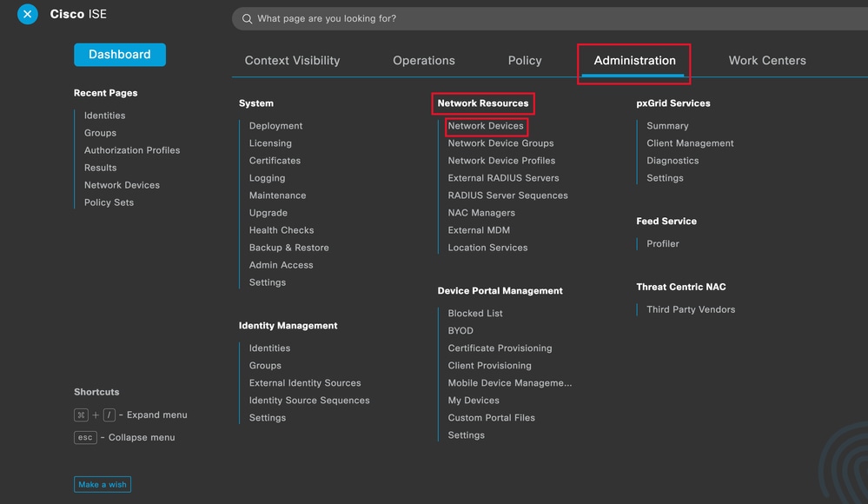Image resolution: width=868 pixels, height=504 pixels.
Task: Open Results in Recent Pages
Action: (100, 168)
